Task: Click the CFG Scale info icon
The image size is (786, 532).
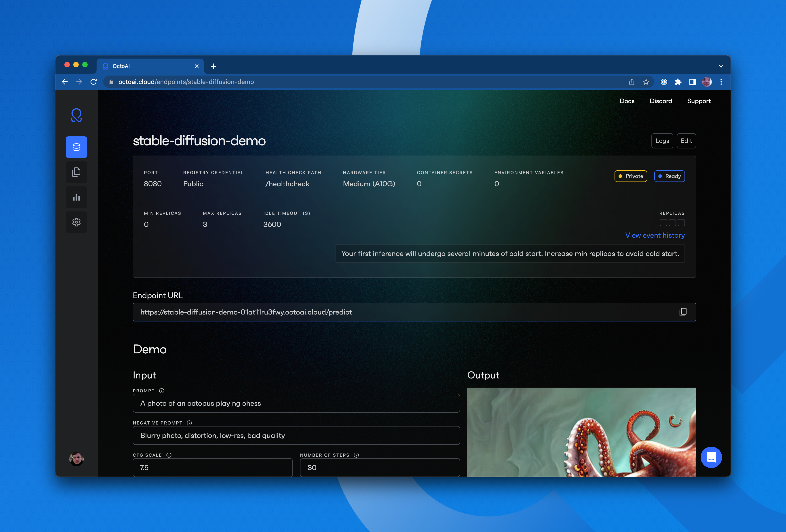Action: coord(169,455)
